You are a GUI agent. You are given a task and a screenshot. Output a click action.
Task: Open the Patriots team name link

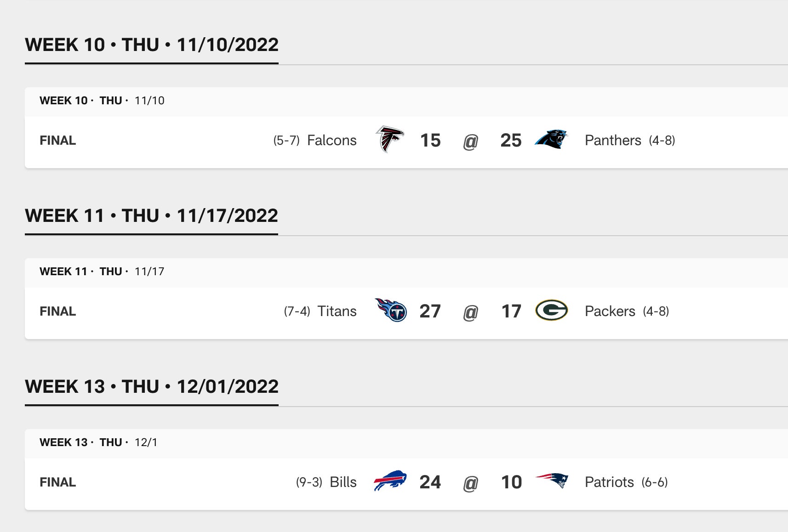point(609,482)
